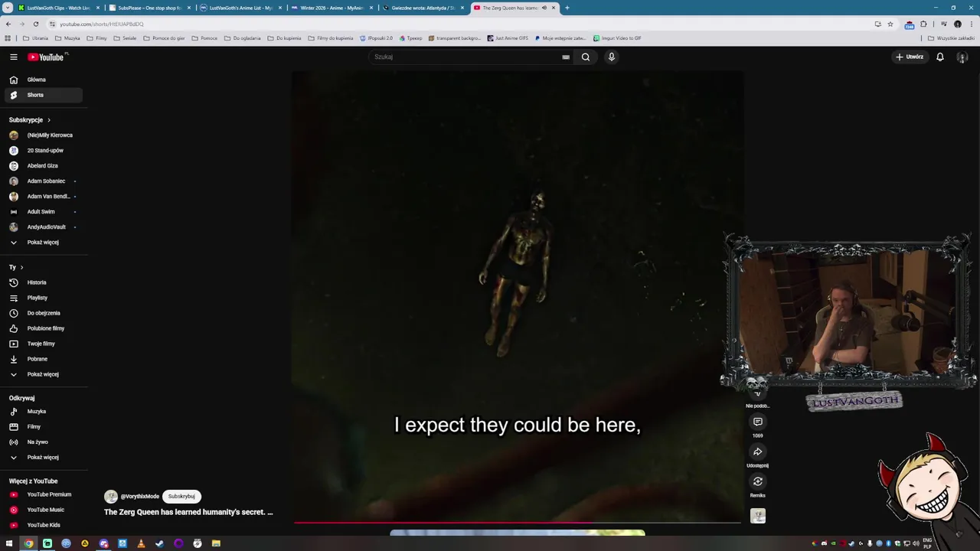
Task: Go to the YouTube logo homepage
Action: 46,57
